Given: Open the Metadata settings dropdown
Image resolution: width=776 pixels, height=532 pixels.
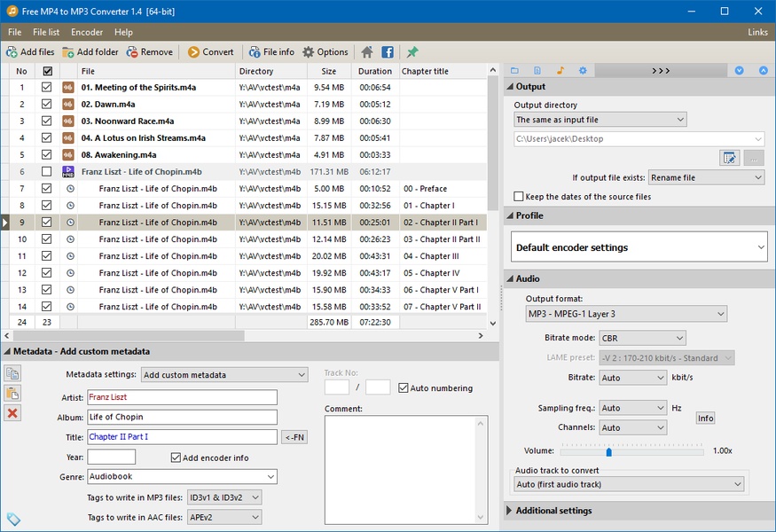Looking at the screenshot, I should pos(224,375).
